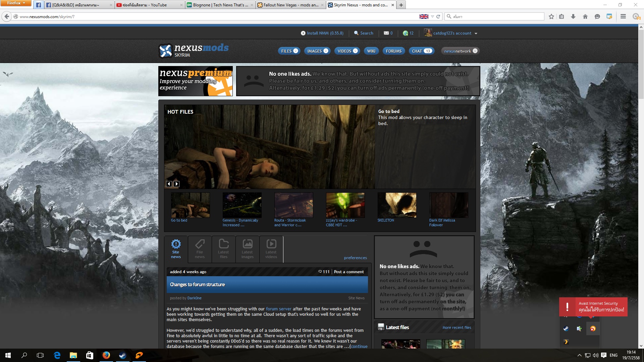
Task: Open the FORUMS menu button
Action: click(x=394, y=51)
